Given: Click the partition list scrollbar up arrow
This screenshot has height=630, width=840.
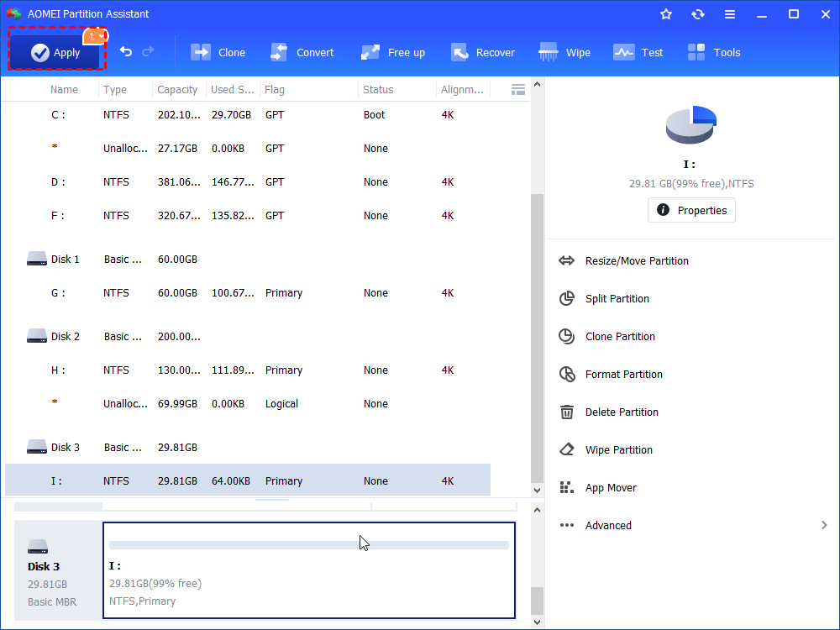Looking at the screenshot, I should (537, 84).
